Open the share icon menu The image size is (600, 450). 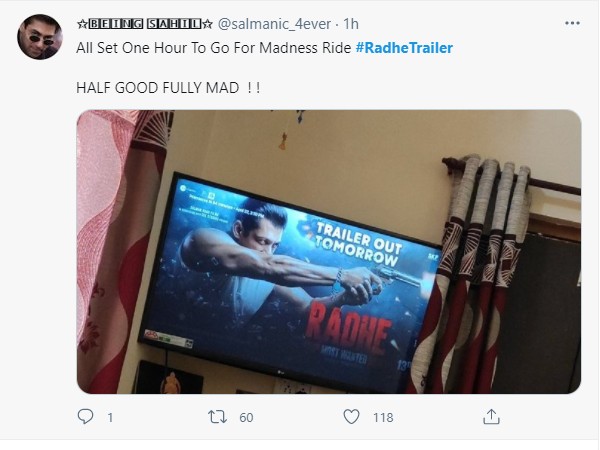(x=491, y=417)
